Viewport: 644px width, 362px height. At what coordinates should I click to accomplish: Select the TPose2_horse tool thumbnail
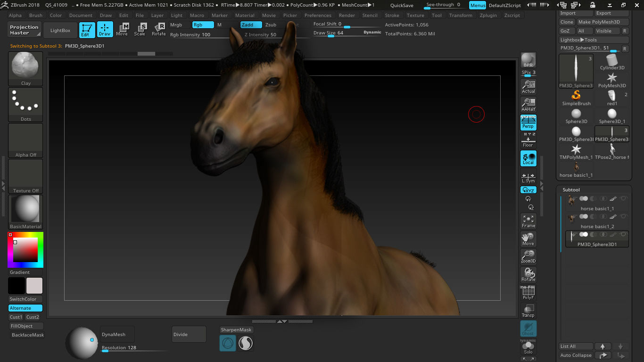coord(612,152)
